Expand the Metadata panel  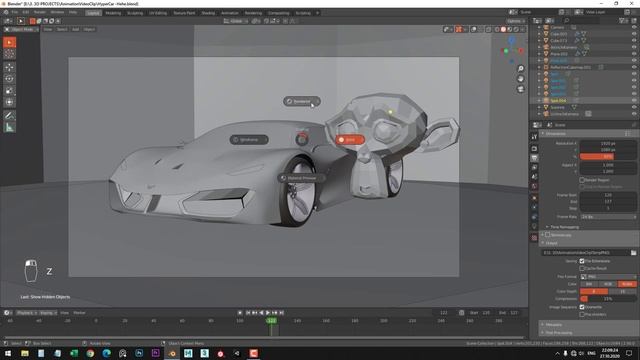click(554, 325)
